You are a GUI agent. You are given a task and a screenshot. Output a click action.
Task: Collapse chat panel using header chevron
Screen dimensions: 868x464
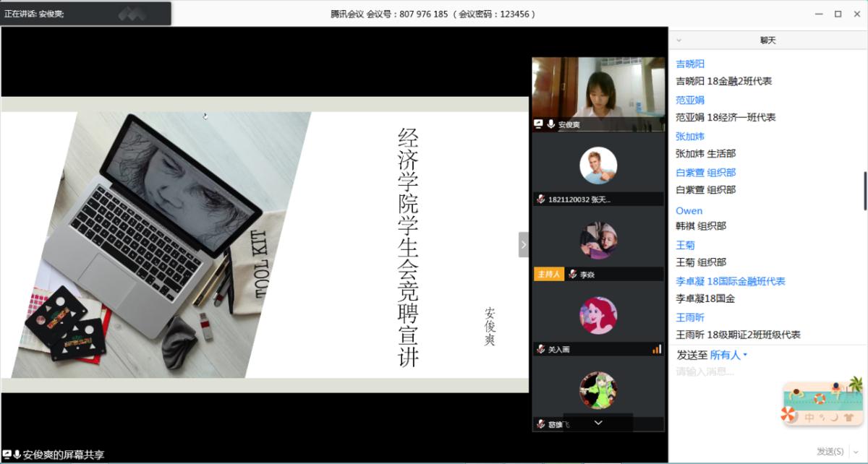678,40
